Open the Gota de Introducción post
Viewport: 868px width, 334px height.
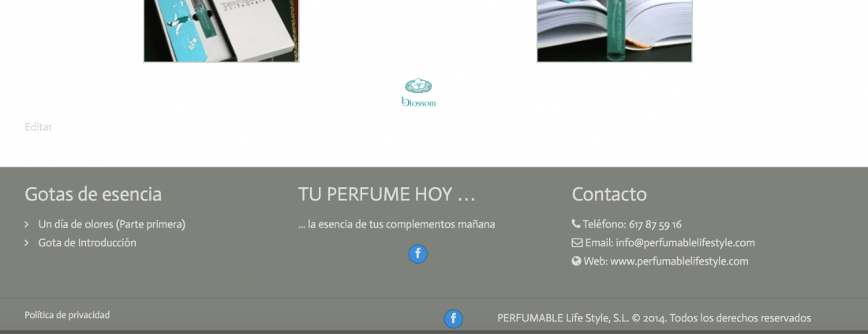pyautogui.click(x=87, y=242)
